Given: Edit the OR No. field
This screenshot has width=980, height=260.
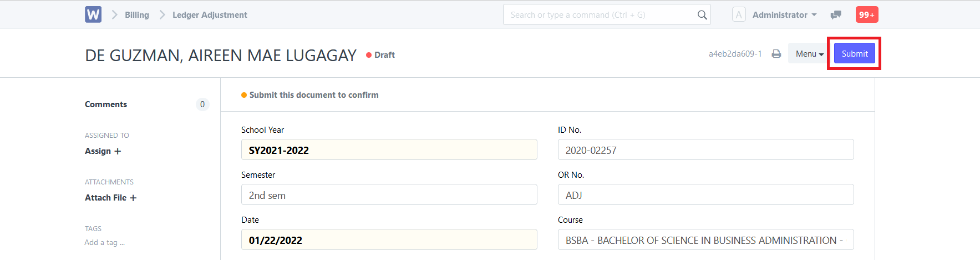Looking at the screenshot, I should 706,194.
